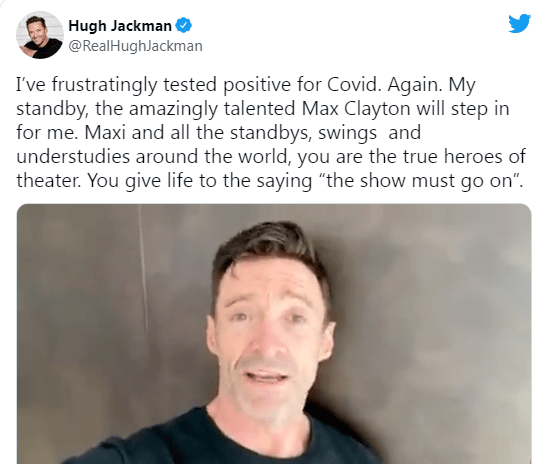This screenshot has height=464, width=541.
Task: Open the Hugh Jackman display name link
Action: coord(120,26)
